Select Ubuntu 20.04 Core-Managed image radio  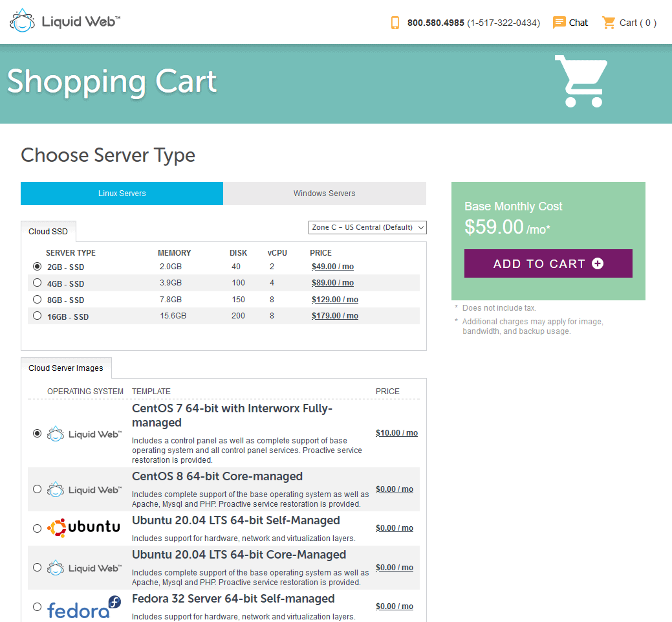pyautogui.click(x=38, y=568)
